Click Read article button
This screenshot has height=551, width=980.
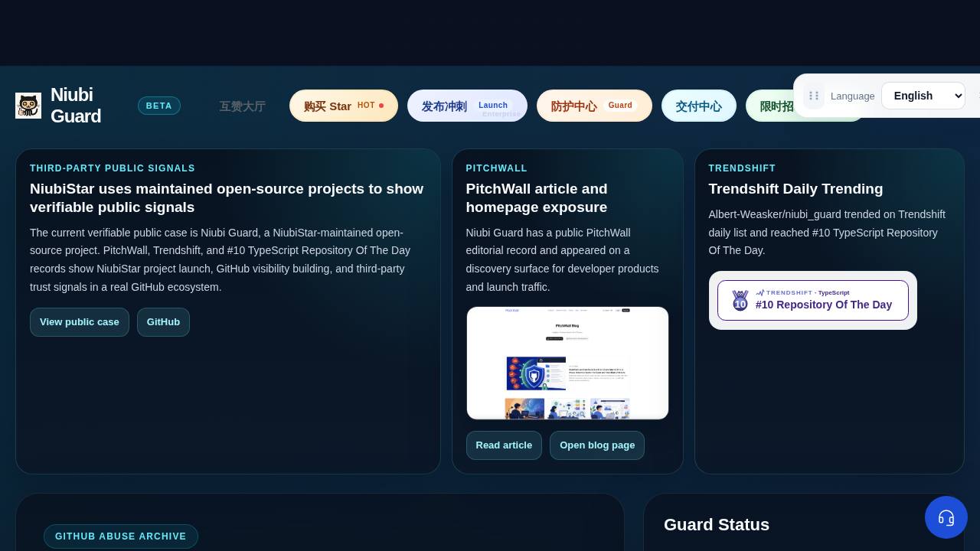pyautogui.click(x=504, y=445)
